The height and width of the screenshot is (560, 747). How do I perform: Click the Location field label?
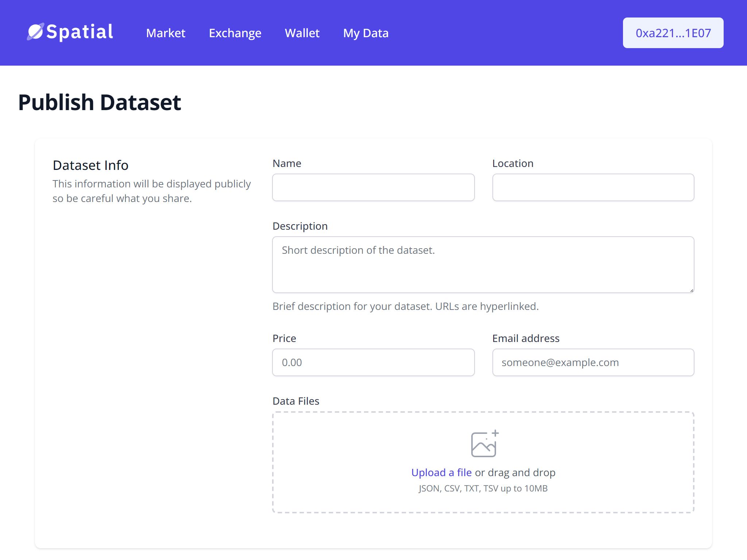(513, 163)
